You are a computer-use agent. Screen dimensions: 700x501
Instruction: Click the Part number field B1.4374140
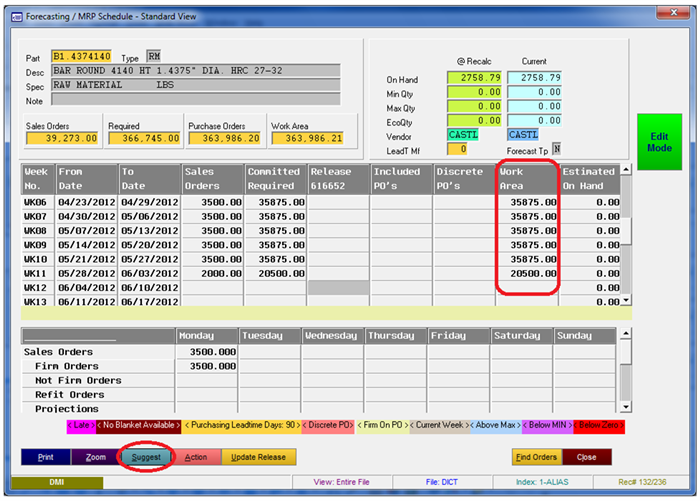click(81, 56)
